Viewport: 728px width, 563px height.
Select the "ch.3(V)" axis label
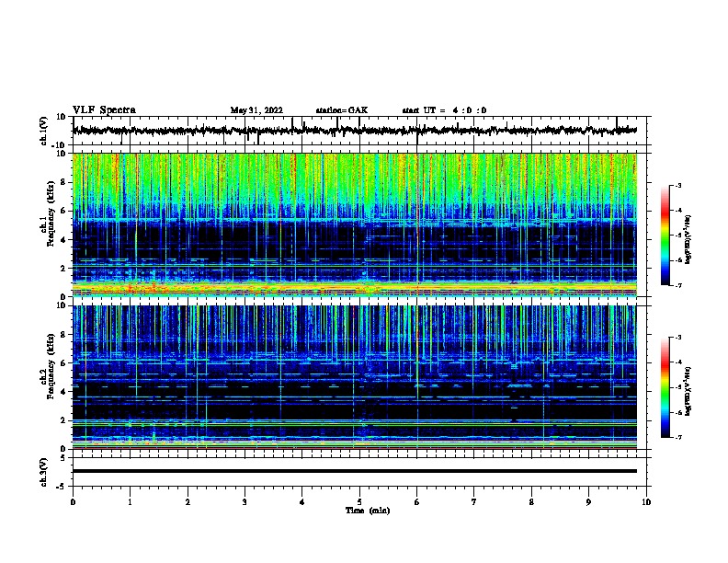click(x=44, y=472)
